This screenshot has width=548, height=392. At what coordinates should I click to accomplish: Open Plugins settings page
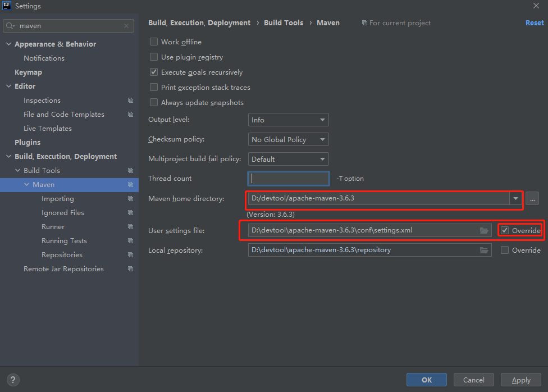click(x=28, y=142)
